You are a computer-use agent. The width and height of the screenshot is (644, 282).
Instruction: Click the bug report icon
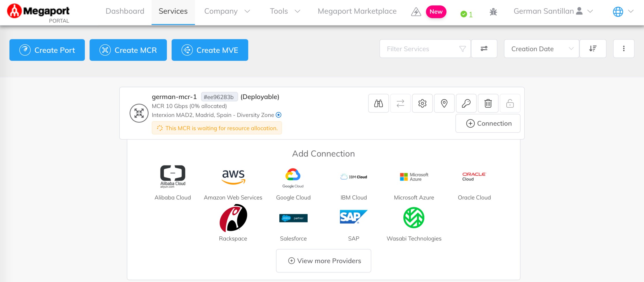coord(493,12)
